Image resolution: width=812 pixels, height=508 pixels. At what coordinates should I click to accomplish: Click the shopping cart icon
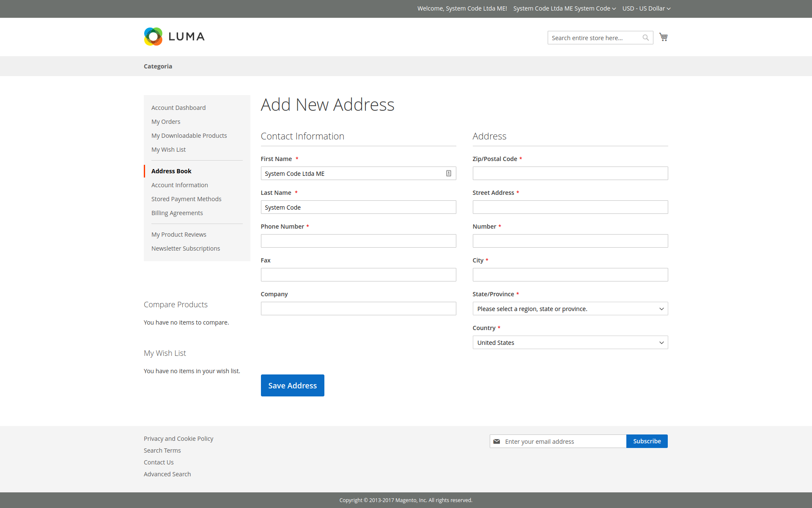click(663, 37)
